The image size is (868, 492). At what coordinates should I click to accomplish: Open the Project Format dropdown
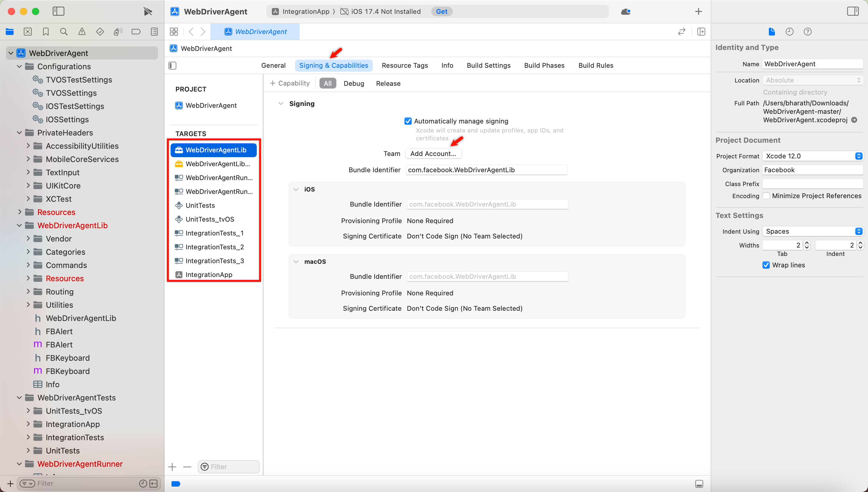point(812,156)
